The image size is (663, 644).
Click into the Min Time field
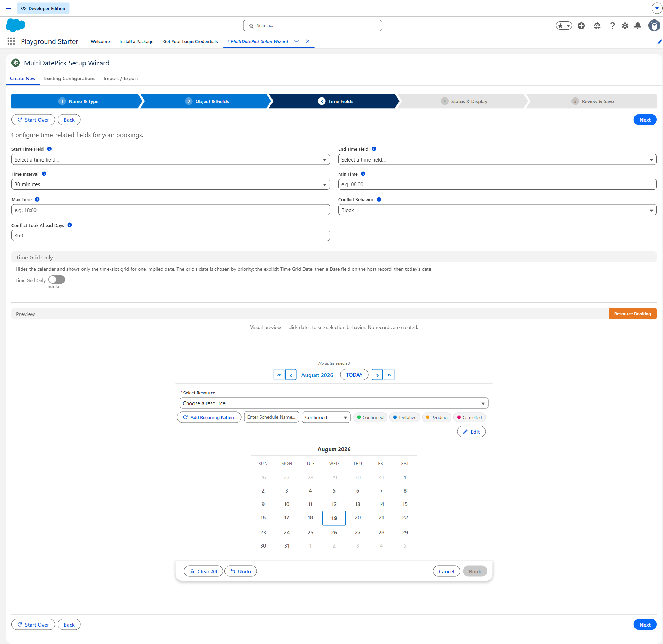click(497, 184)
